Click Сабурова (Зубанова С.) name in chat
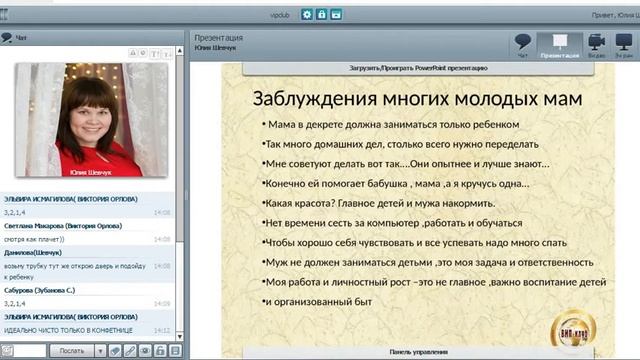 pyautogui.click(x=40, y=290)
